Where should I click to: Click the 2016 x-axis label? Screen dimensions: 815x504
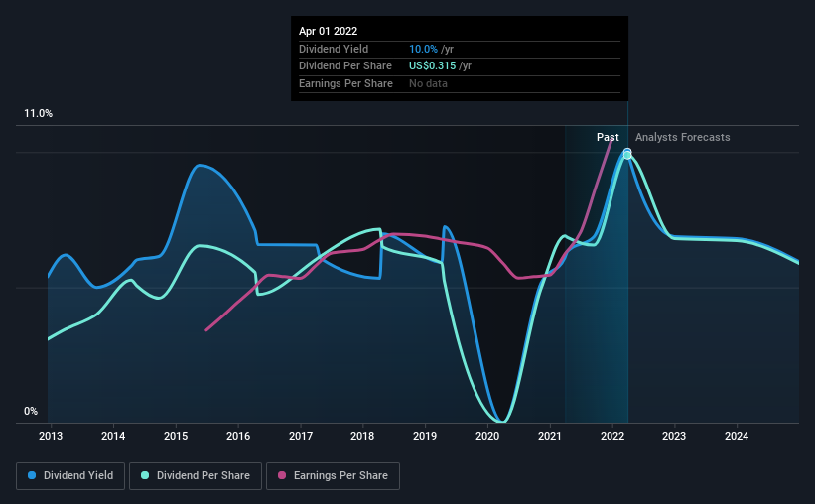point(238,436)
